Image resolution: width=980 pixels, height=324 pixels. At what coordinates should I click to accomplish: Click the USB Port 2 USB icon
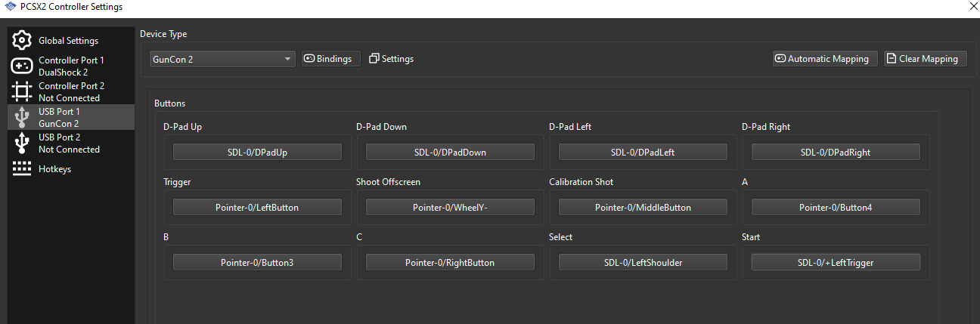click(22, 143)
